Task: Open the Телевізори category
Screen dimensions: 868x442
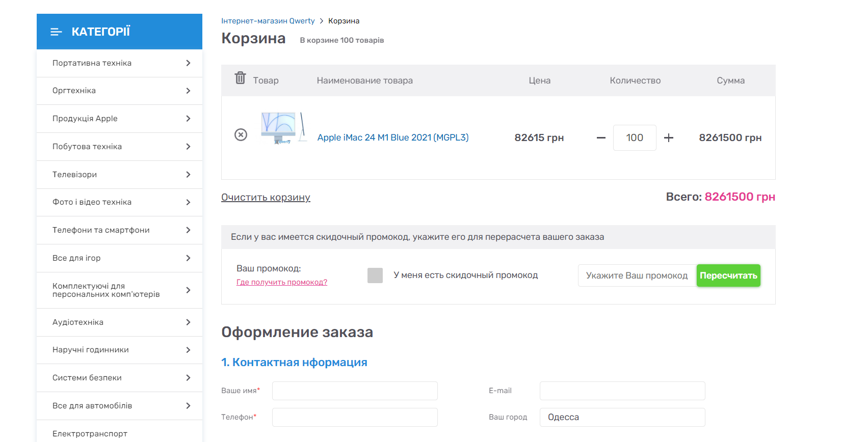Action: coord(74,175)
